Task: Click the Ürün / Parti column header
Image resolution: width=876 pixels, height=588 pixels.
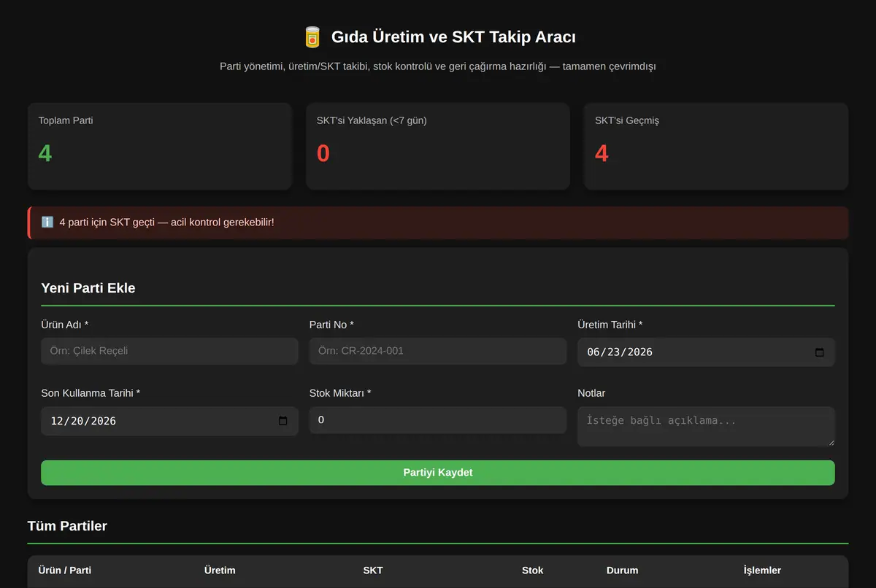Action: [x=65, y=570]
